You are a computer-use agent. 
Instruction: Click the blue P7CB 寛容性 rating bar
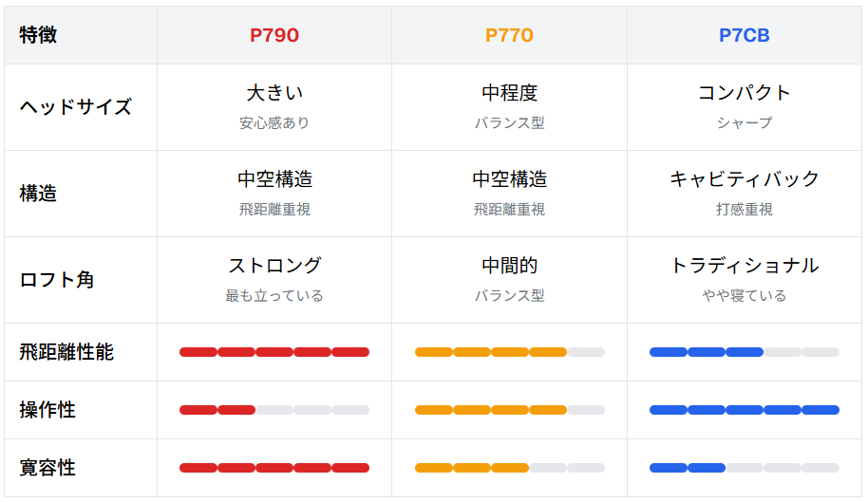(x=744, y=468)
